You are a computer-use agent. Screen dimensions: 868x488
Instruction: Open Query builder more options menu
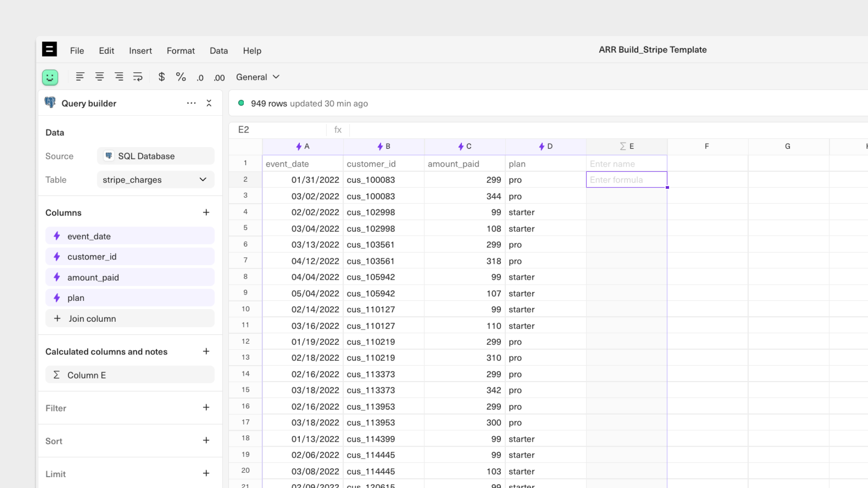tap(191, 103)
